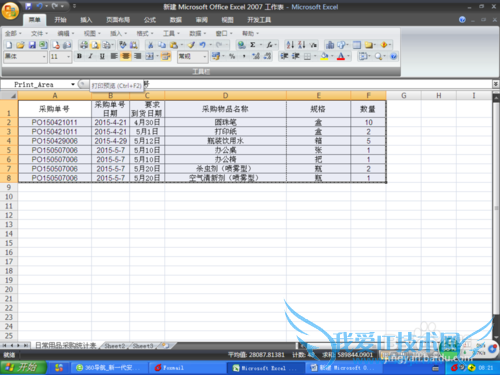Click the Percent Style icon
Screen dimensions: 500x375
pos(232,56)
